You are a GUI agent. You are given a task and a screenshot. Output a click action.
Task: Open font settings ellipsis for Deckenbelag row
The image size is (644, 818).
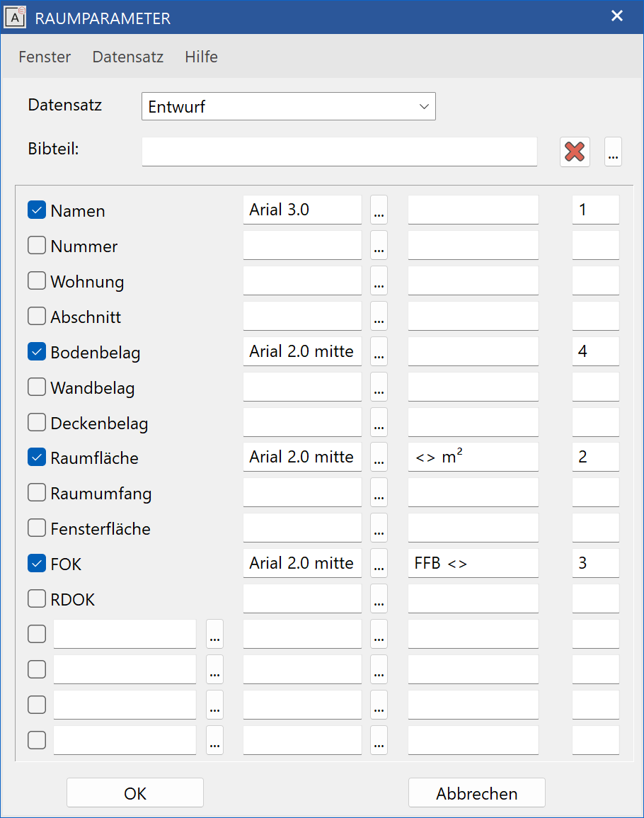[379, 422]
